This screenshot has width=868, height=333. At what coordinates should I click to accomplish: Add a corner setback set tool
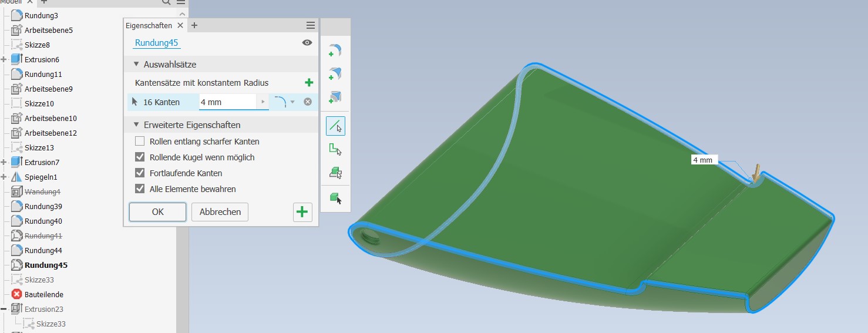(335, 97)
